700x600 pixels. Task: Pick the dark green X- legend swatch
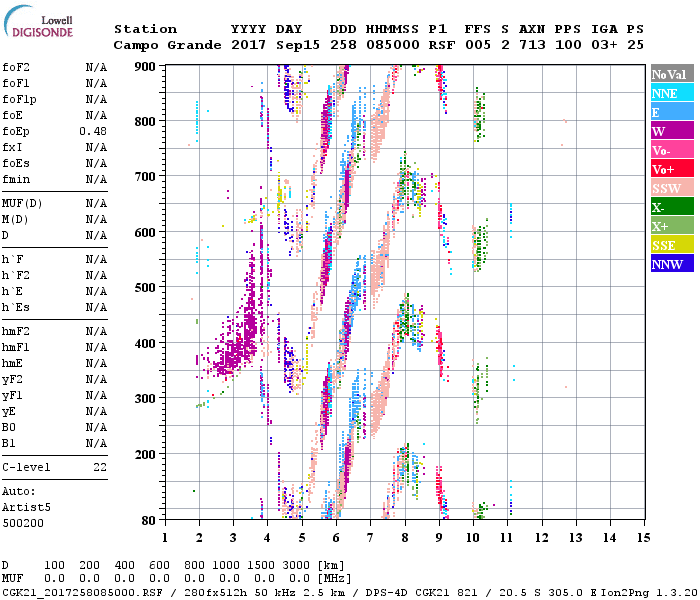pyautogui.click(x=672, y=207)
